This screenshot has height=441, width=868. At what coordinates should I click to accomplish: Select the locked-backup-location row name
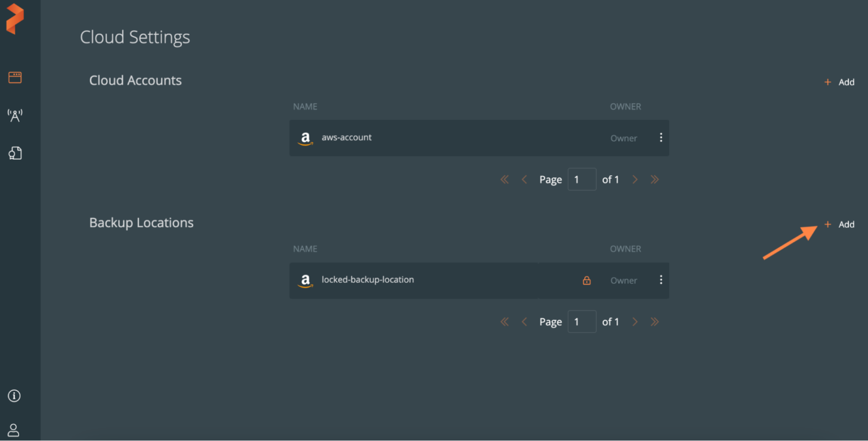pyautogui.click(x=368, y=280)
